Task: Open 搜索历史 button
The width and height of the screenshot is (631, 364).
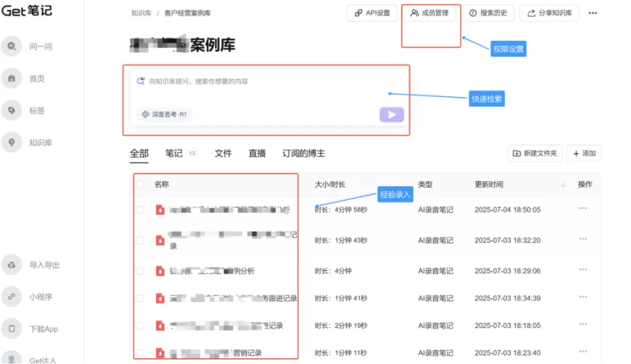Action: click(x=488, y=13)
